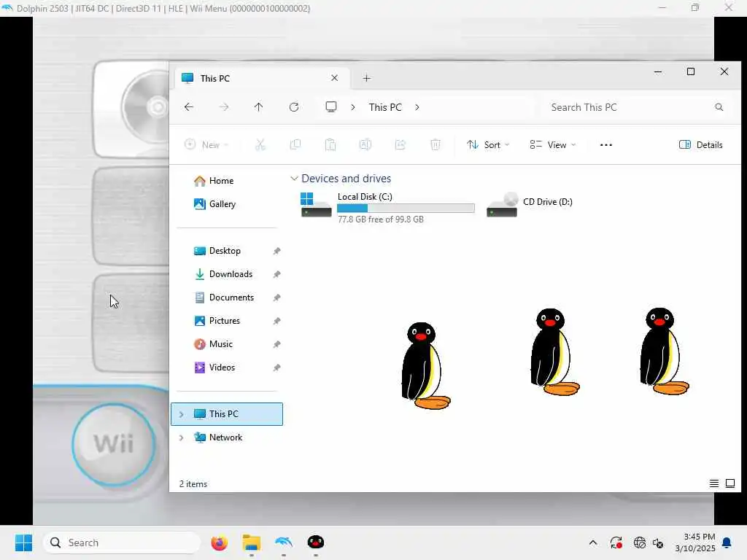Toggle the Details pane
The width and height of the screenshot is (747, 560).
701,145
